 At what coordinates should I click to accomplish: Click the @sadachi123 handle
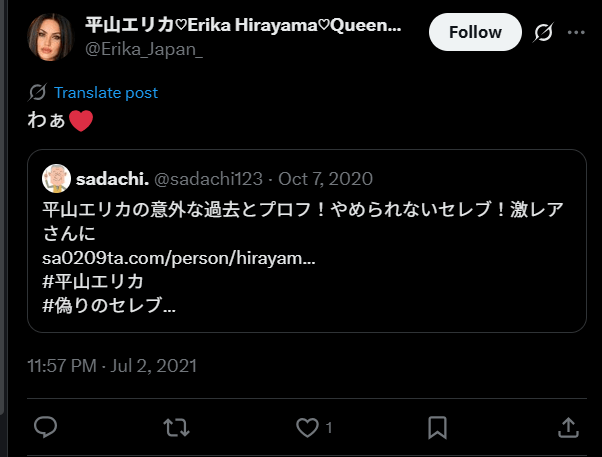[208, 179]
